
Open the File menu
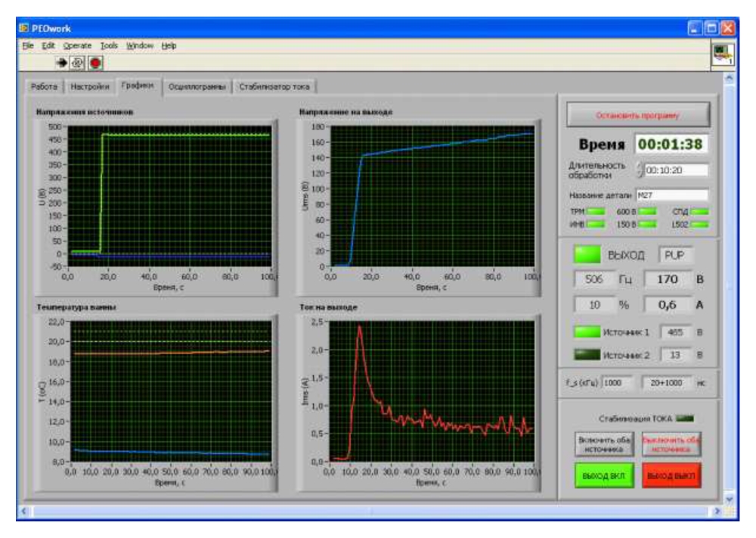(28, 46)
